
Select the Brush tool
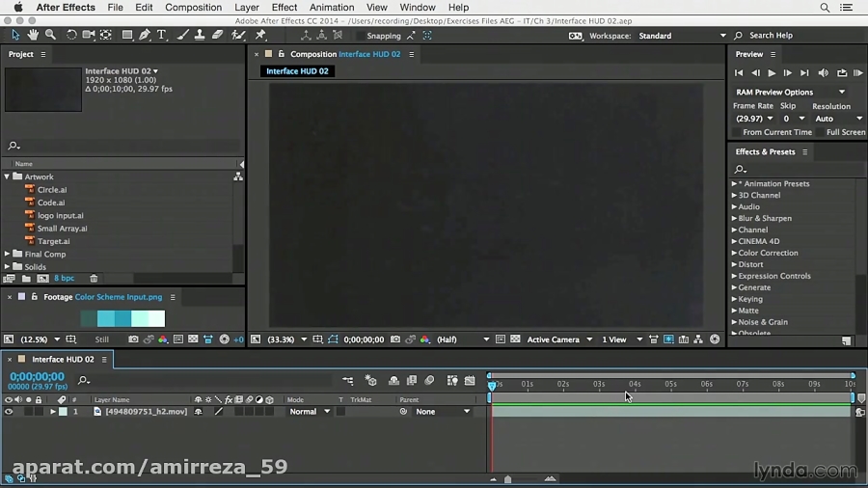[182, 35]
